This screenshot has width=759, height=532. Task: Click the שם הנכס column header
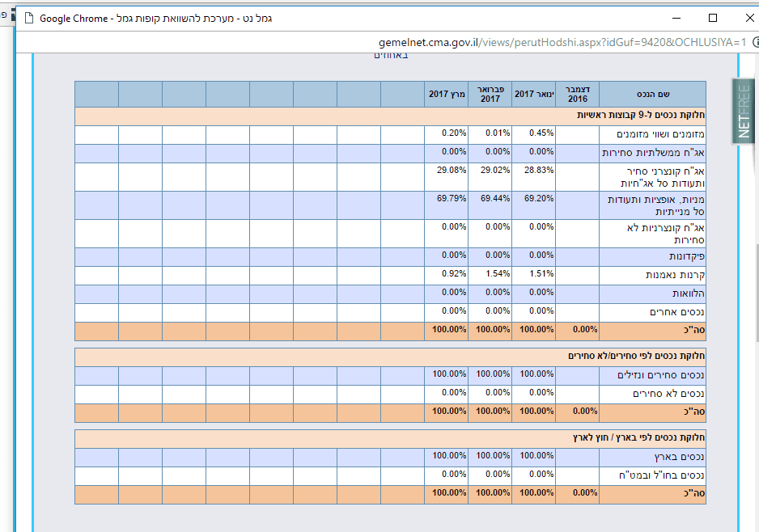[652, 95]
